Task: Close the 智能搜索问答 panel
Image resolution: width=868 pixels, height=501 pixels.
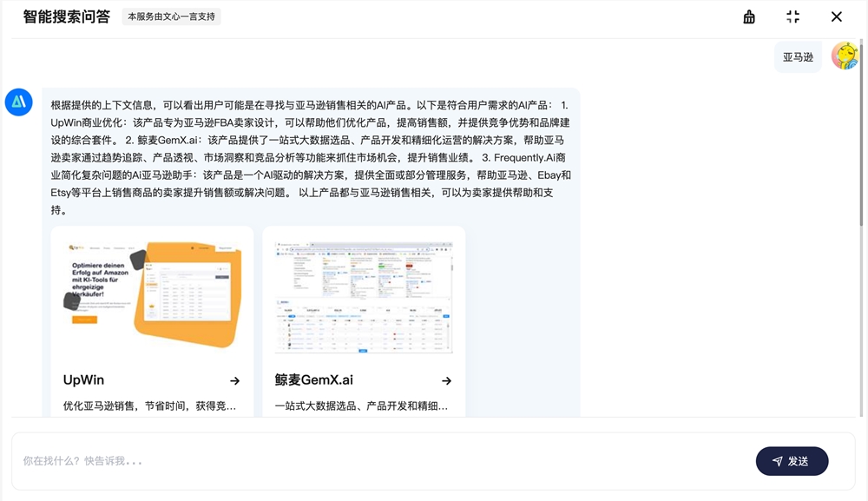Action: (x=836, y=16)
